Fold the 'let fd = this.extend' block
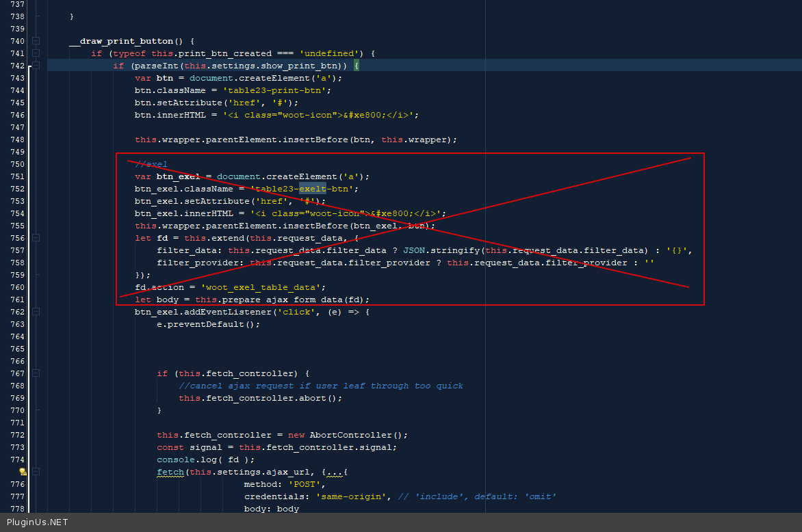This screenshot has width=802, height=532. pos(36,238)
